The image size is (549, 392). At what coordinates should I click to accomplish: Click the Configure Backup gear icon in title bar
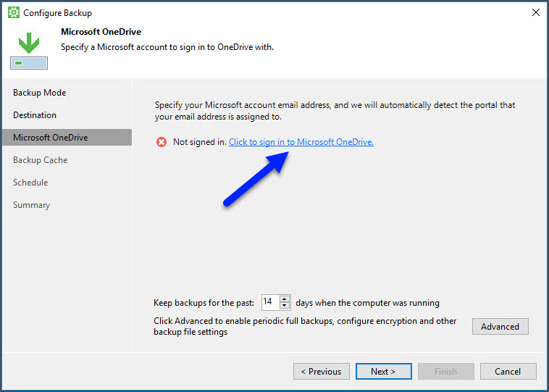click(x=14, y=13)
